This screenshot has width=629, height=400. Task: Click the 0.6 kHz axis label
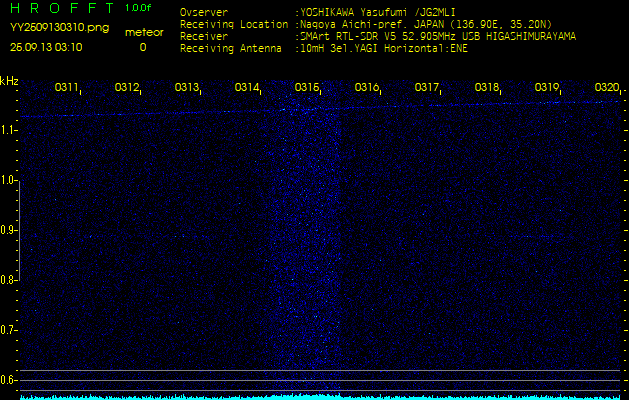pos(7,380)
